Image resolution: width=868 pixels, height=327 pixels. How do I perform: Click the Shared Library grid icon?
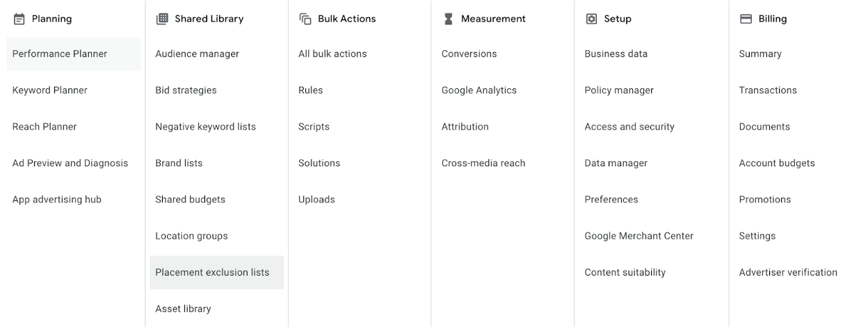point(162,19)
